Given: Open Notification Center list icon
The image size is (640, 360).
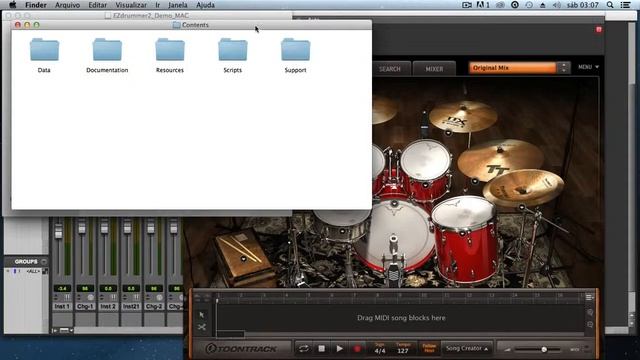Looking at the screenshot, I should pyautogui.click(x=625, y=5).
